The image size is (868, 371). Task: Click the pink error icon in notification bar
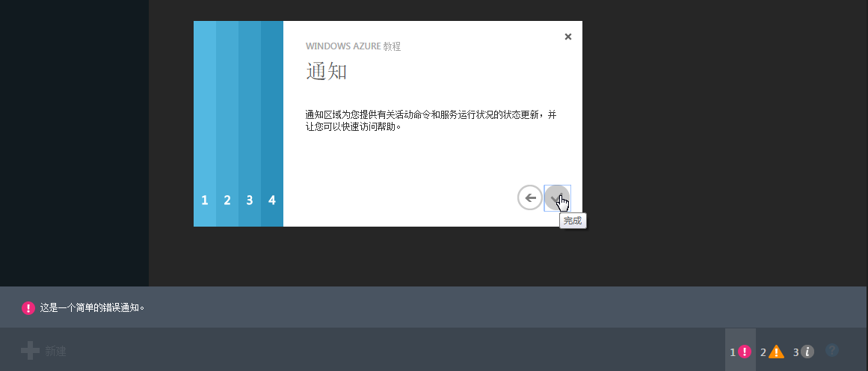click(x=28, y=308)
